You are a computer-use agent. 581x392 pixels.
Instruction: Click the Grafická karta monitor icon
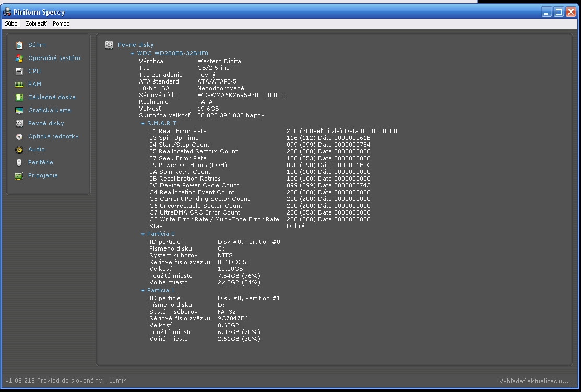tap(19, 111)
